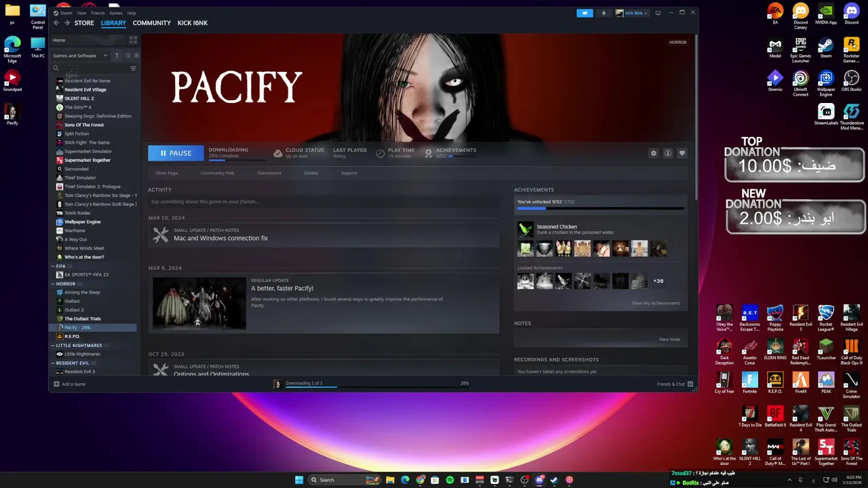Click Add a Game
The width and height of the screenshot is (868, 488).
tap(70, 384)
